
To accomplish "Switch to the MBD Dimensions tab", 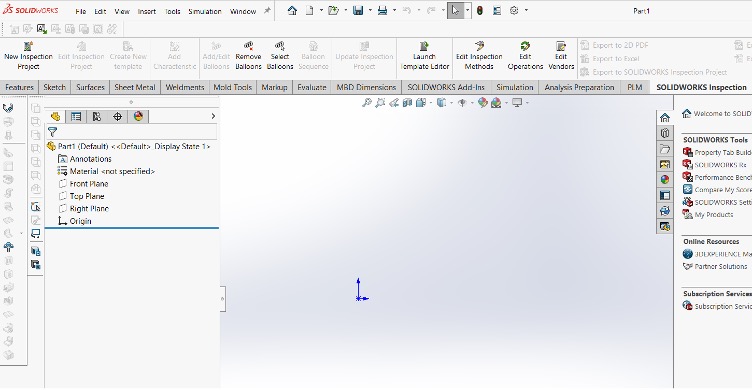I will (366, 87).
